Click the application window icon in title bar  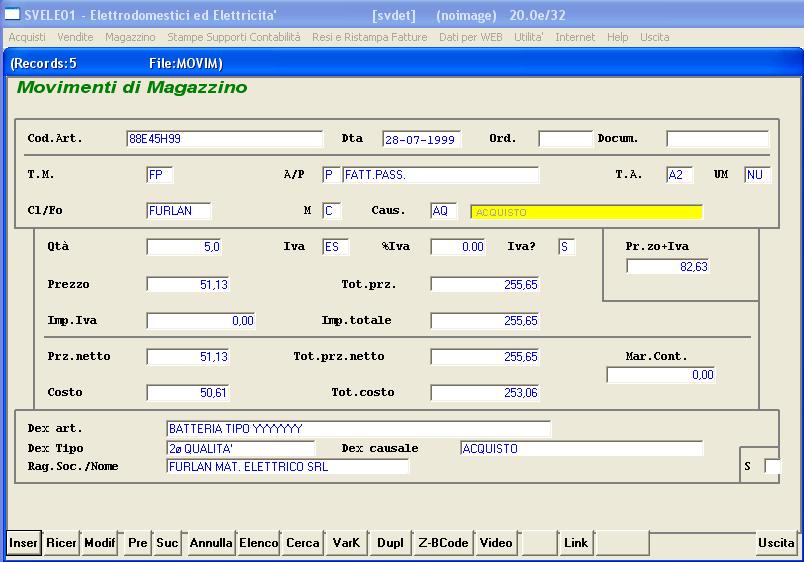[x=12, y=14]
